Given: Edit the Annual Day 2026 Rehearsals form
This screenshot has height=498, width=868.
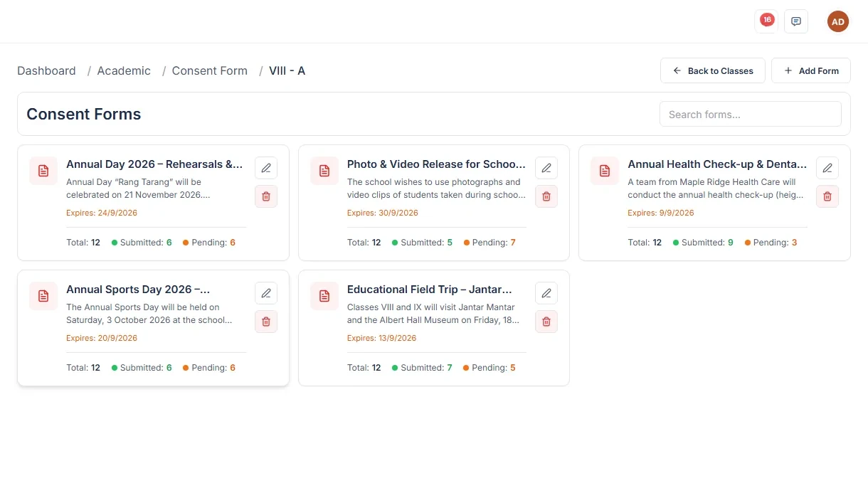Looking at the screenshot, I should (266, 168).
